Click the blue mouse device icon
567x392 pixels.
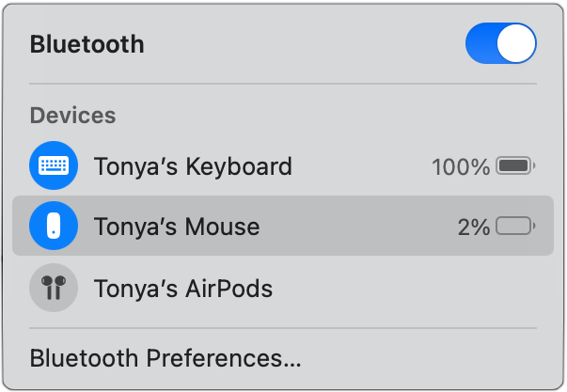tap(54, 227)
